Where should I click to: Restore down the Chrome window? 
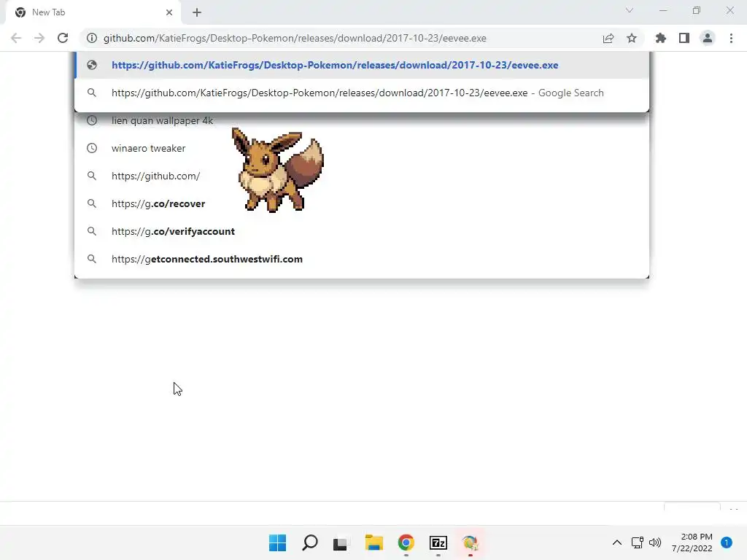(x=697, y=10)
